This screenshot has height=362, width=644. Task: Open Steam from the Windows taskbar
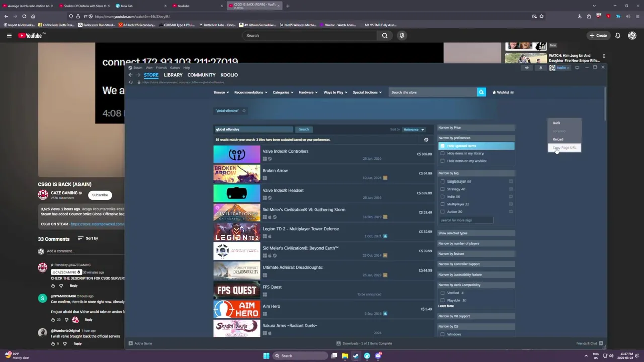(356, 356)
